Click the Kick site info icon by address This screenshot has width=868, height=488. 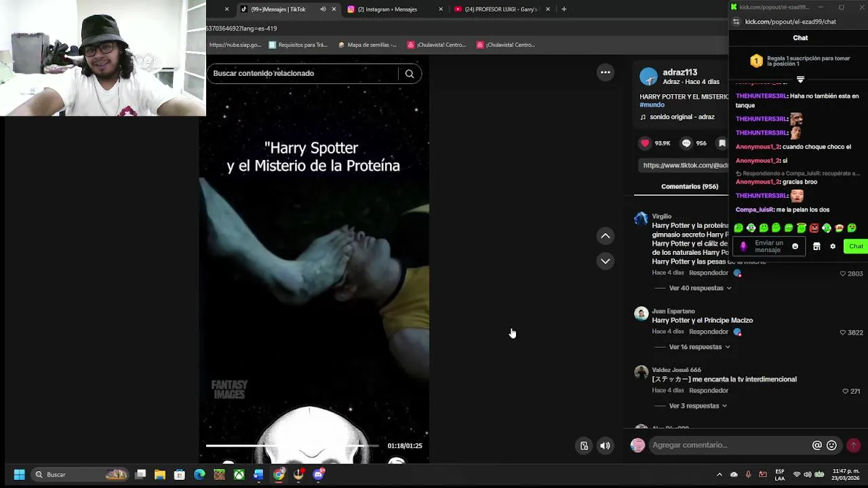736,22
